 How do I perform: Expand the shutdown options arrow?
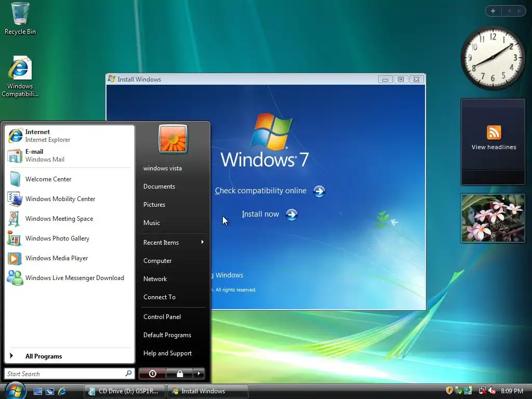[199, 374]
